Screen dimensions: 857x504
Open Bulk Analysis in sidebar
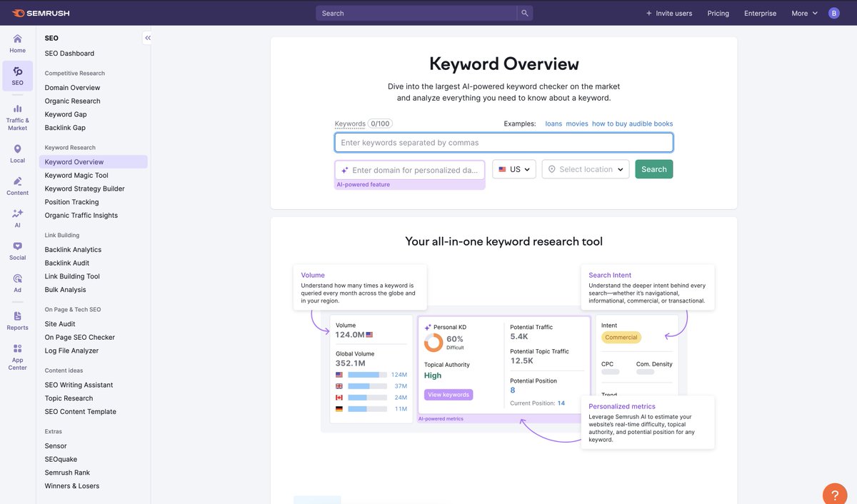coord(65,290)
